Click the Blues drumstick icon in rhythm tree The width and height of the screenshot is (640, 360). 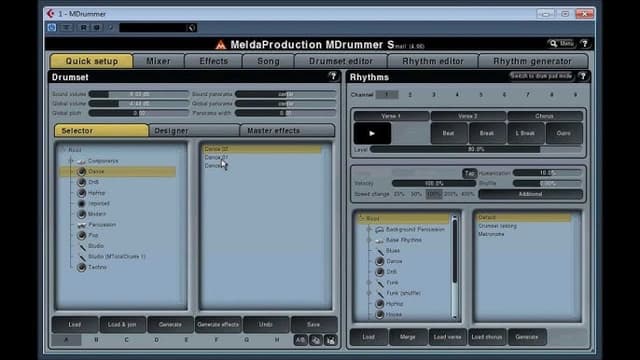pyautogui.click(x=380, y=251)
